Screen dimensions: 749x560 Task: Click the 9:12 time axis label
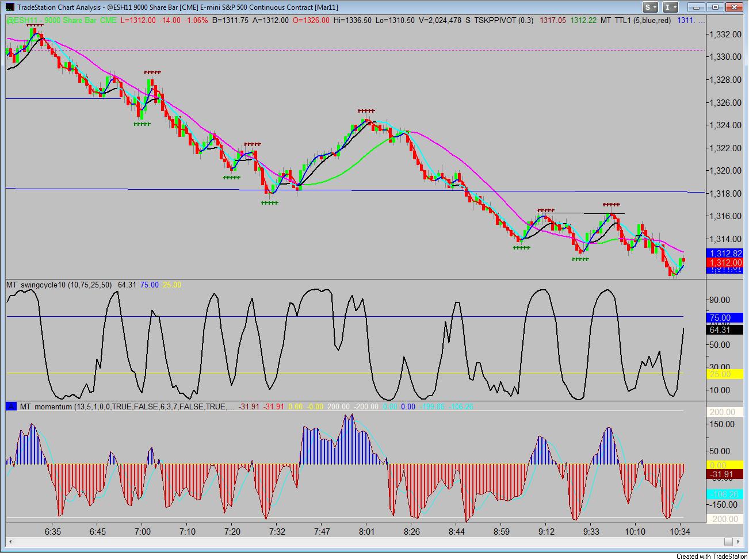pos(547,532)
